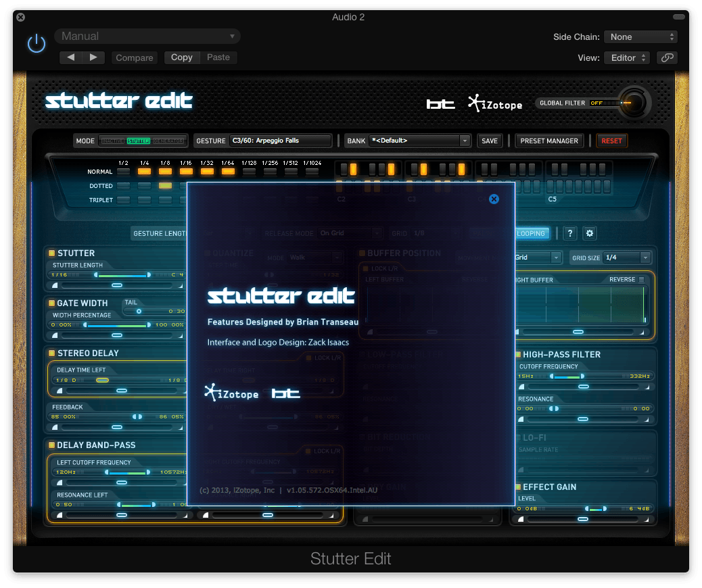This screenshot has height=588, width=702.
Task: Adjust the Resonance Left range slider
Action: [136, 505]
